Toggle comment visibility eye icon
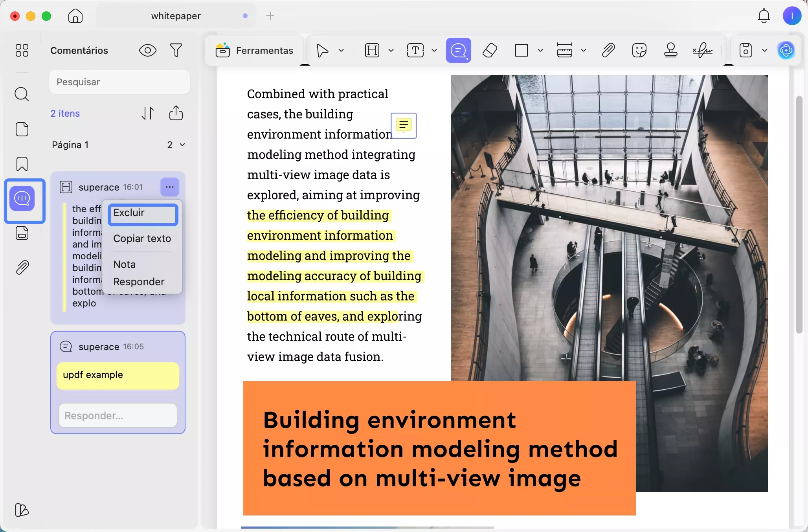This screenshot has height=532, width=808. pyautogui.click(x=148, y=50)
